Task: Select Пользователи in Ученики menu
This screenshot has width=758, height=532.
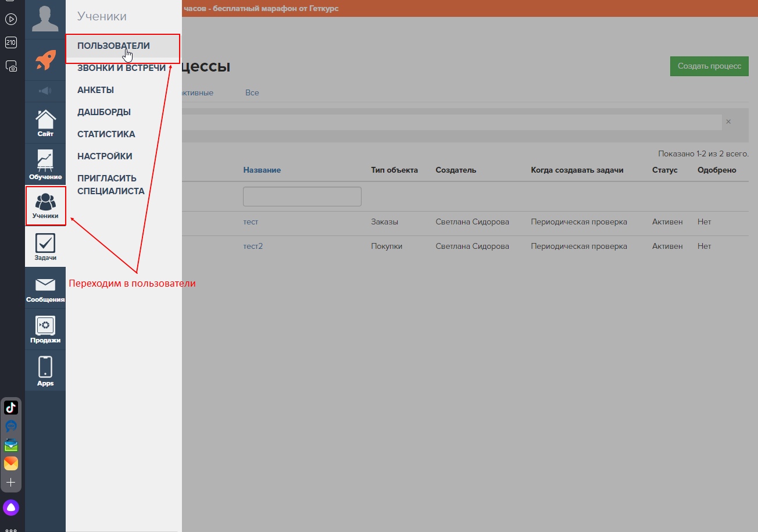Action: click(x=113, y=46)
